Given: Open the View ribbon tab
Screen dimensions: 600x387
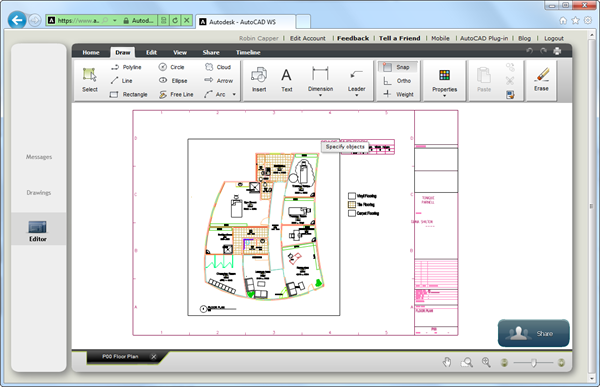Looking at the screenshot, I should click(179, 52).
